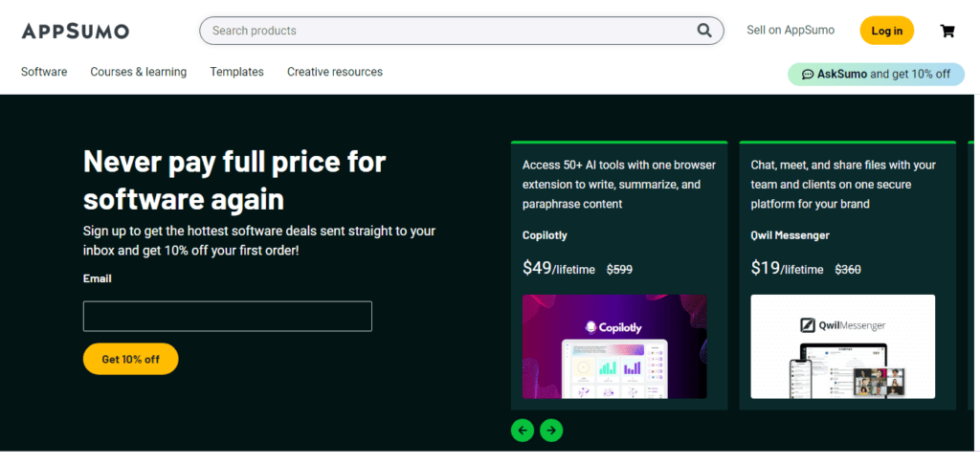980x465 pixels.
Task: Open Courses & learning menu
Action: 139,72
